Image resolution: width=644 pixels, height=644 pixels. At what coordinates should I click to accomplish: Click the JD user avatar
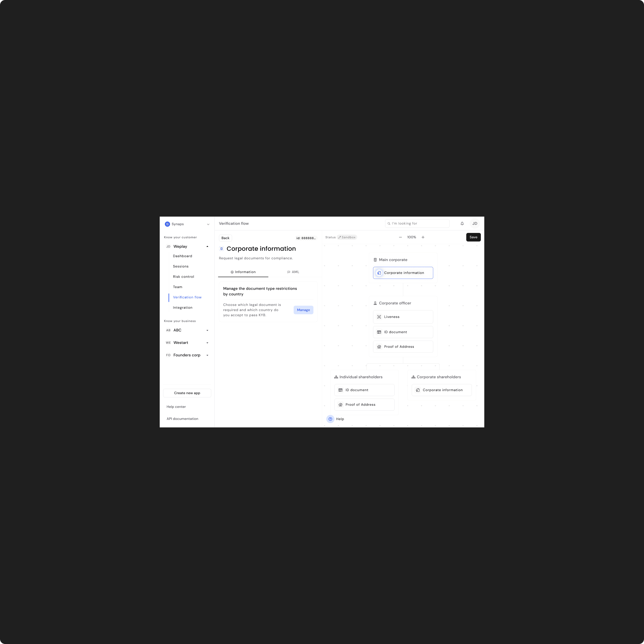pos(475,224)
